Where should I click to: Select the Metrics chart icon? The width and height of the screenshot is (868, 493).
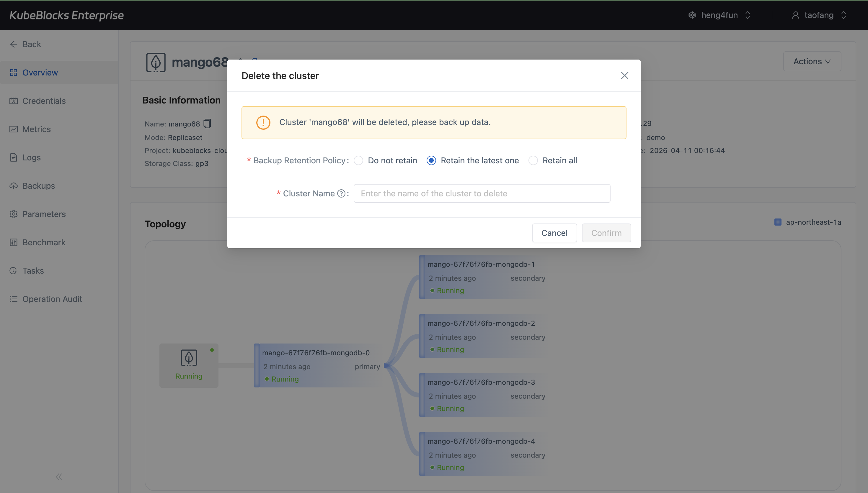14,129
